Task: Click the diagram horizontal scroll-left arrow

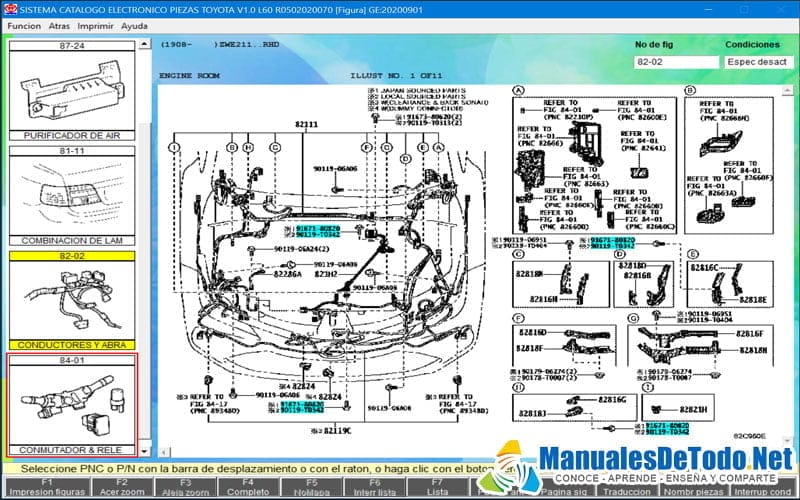Action: pos(164,452)
